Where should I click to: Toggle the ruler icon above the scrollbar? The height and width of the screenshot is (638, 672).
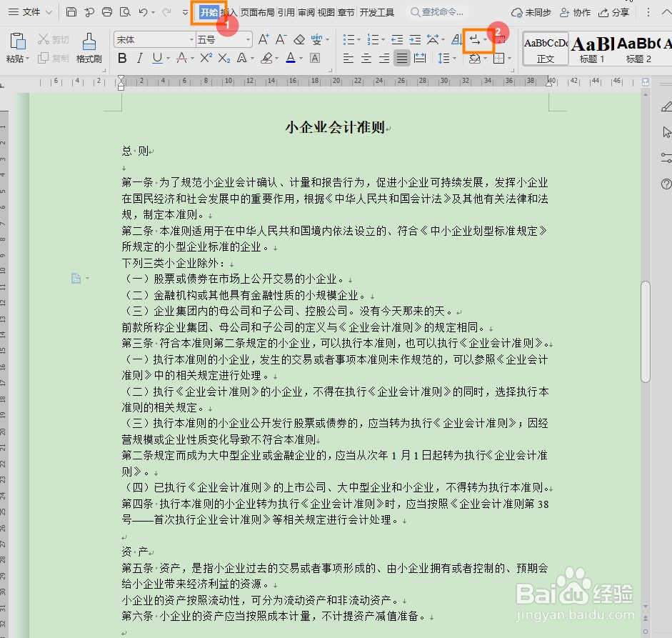pyautogui.click(x=646, y=82)
